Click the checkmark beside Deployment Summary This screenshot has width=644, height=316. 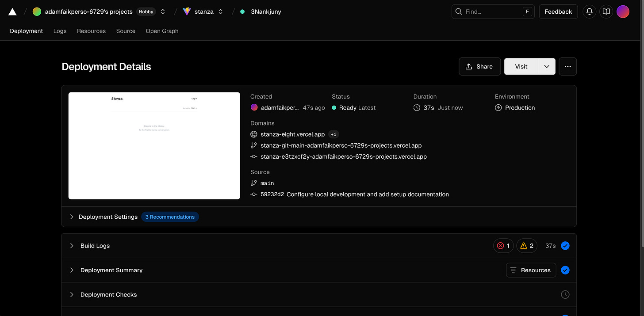coord(565,270)
